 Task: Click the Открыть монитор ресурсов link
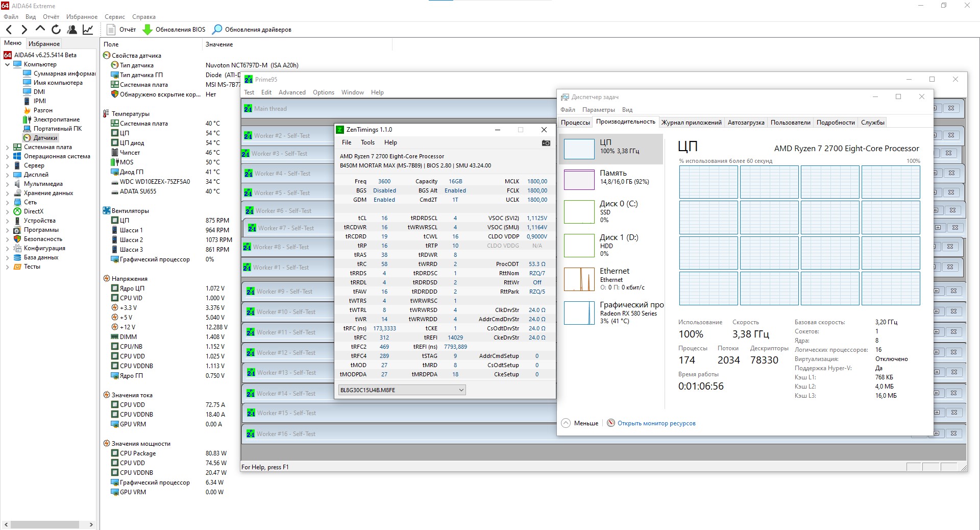pyautogui.click(x=656, y=423)
